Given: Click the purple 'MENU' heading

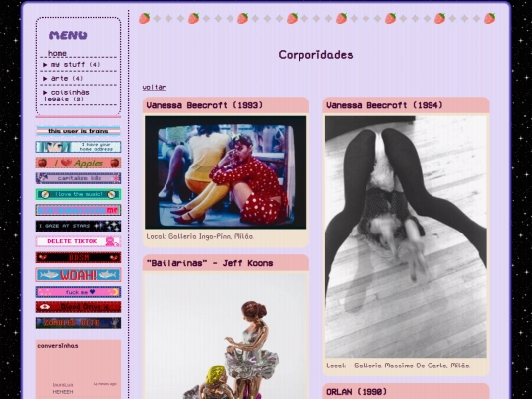Looking at the screenshot, I should point(68,34).
